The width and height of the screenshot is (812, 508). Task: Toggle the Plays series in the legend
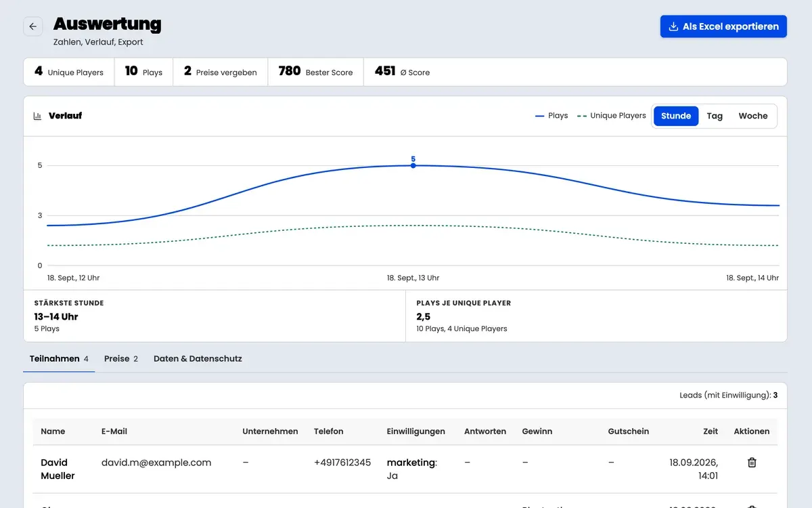(x=551, y=116)
